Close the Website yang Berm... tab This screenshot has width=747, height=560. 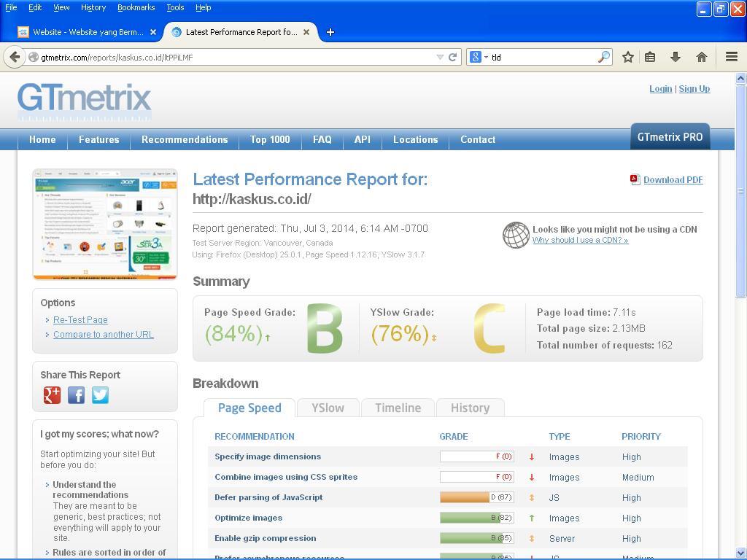click(153, 32)
